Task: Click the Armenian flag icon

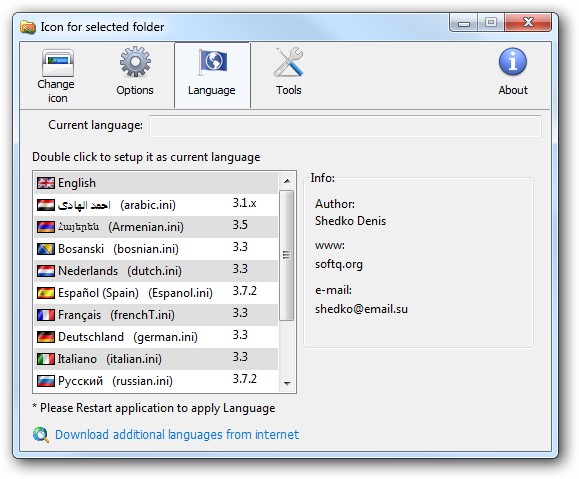Action: point(46,227)
